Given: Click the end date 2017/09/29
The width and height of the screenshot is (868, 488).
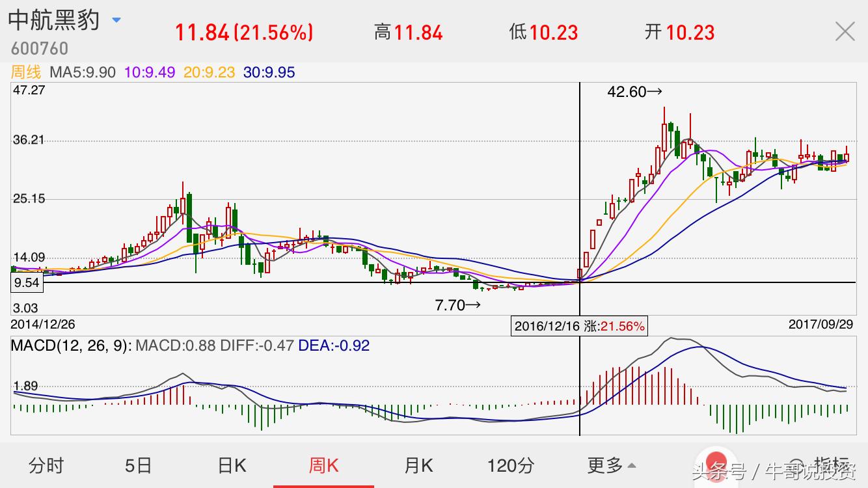Looking at the screenshot, I should coord(822,323).
